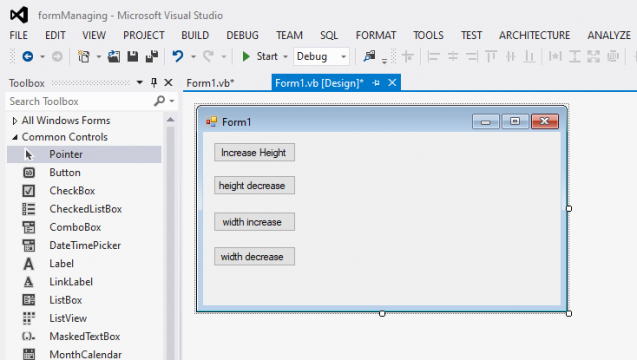Click the Search Toolbox input field
Viewport: 637px width, 360px height.
pos(79,101)
